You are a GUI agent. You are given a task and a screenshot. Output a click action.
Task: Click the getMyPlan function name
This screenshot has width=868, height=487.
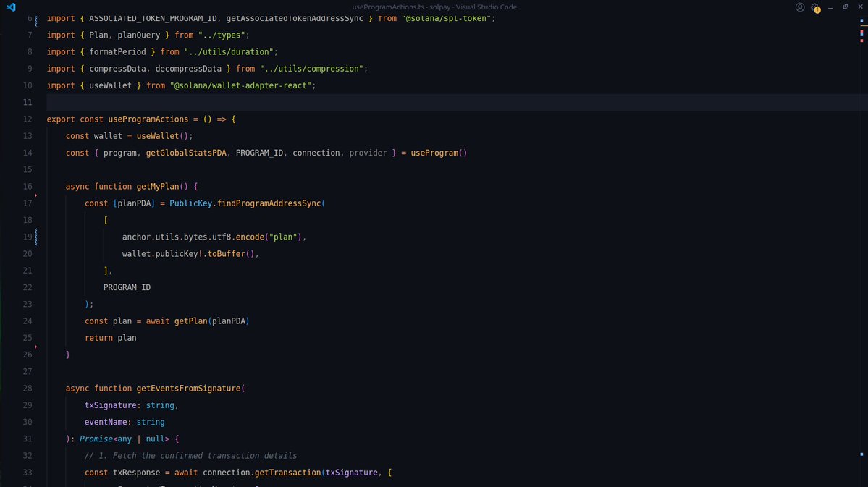click(158, 187)
